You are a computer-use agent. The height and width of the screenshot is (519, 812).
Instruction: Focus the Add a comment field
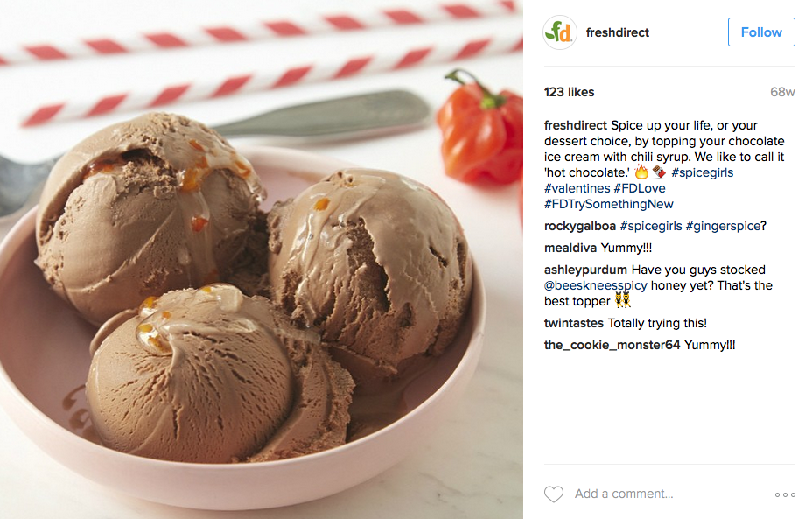tap(668, 494)
